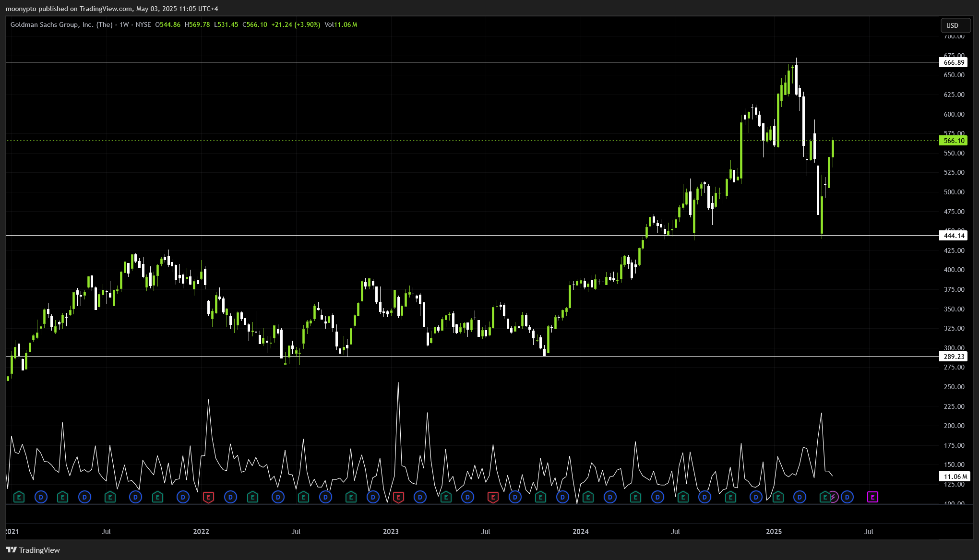Click the 2024 label on time axis
Image resolution: width=979 pixels, height=560 pixels.
click(x=581, y=532)
